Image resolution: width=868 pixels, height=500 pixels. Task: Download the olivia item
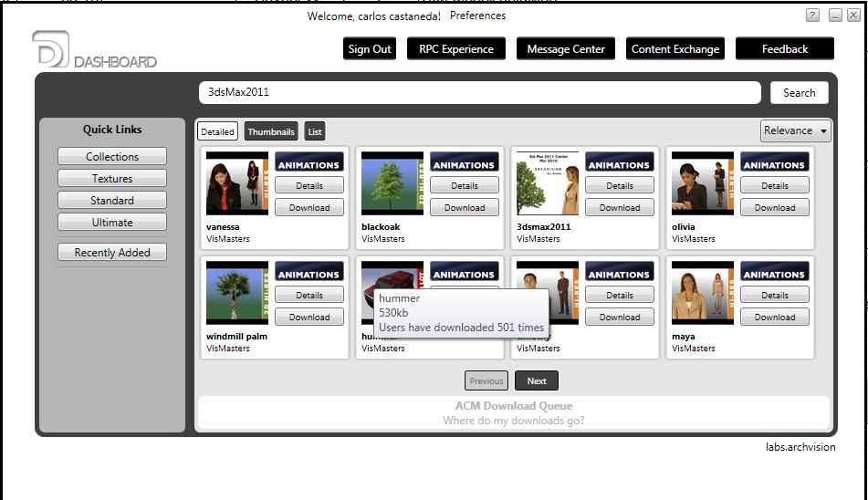pos(774,207)
